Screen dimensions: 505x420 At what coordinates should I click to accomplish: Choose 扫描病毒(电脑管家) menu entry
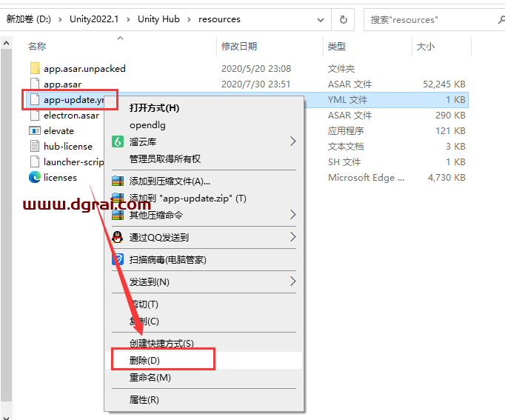click(168, 259)
